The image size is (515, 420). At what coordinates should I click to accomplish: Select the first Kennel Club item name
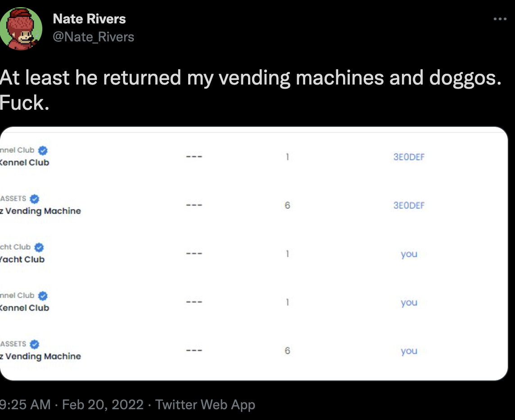point(24,162)
